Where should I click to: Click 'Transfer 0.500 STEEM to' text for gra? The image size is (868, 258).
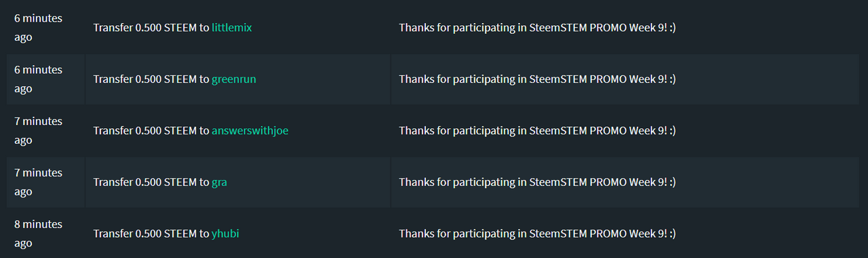coord(151,183)
